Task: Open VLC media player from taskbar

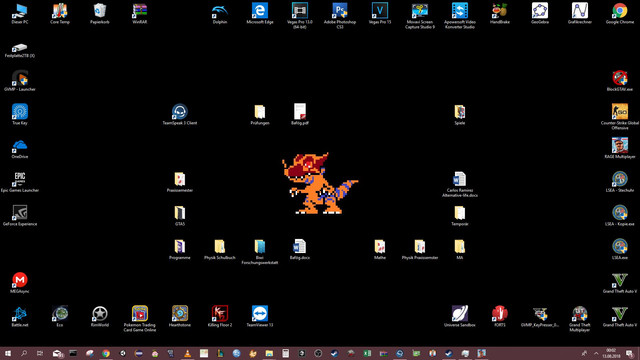Action: pos(187,353)
